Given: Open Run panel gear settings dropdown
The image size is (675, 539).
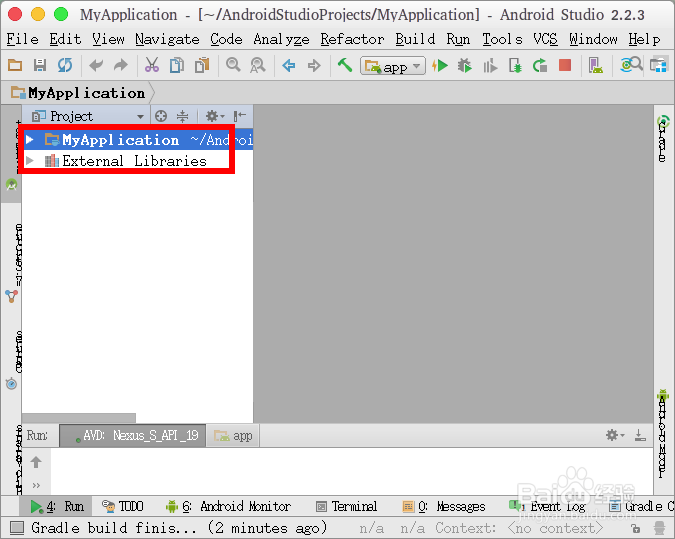Looking at the screenshot, I should click(615, 435).
